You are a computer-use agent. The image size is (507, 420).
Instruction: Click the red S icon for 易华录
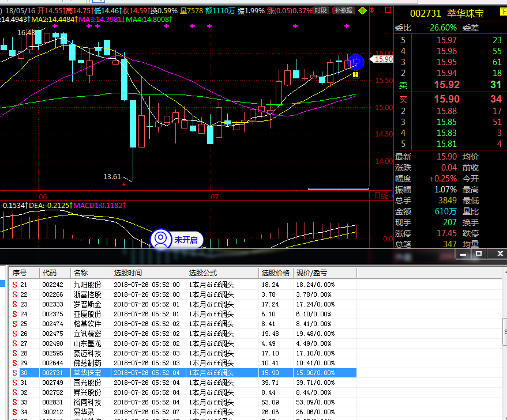[14, 412]
